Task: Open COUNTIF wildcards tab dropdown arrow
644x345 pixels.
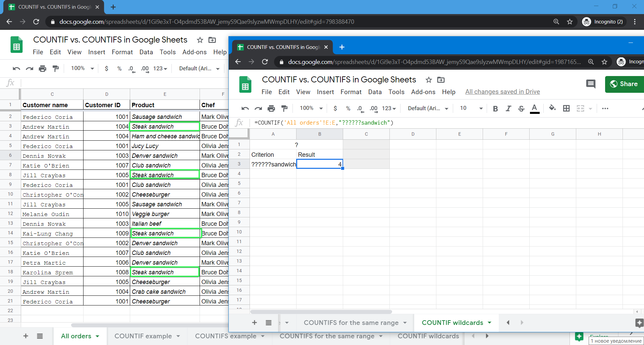Action: pyautogui.click(x=490, y=323)
